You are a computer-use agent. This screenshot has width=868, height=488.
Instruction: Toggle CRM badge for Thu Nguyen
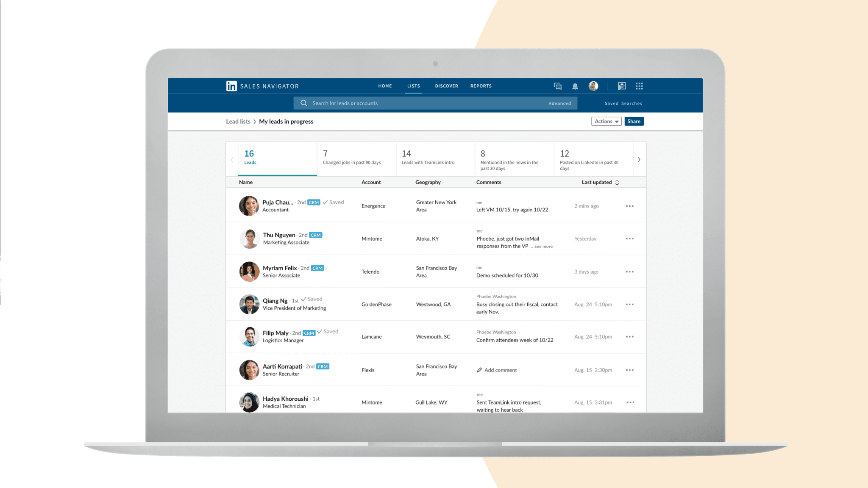click(315, 235)
